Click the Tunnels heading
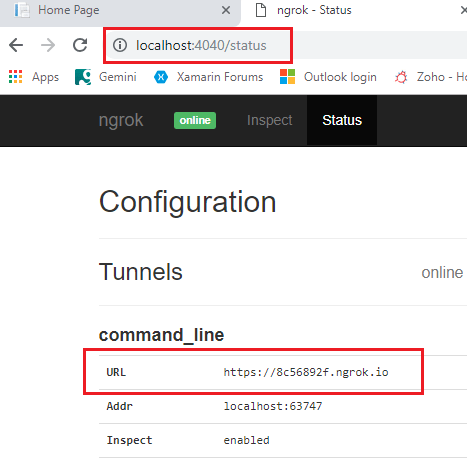The width and height of the screenshot is (467, 463). [x=141, y=272]
